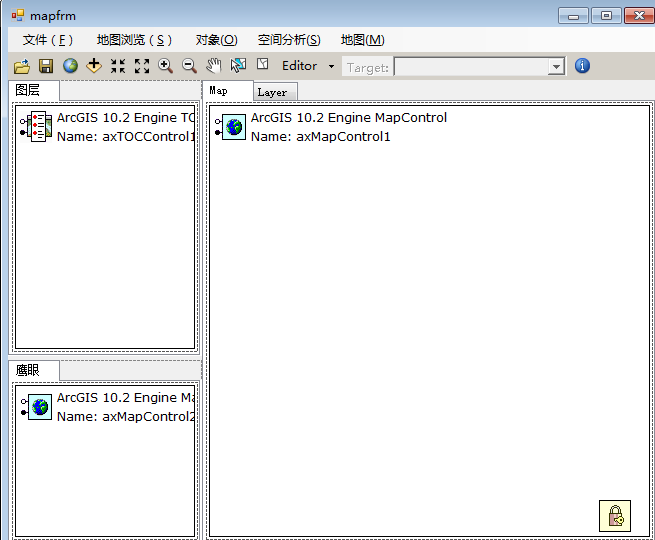Select the 鹰眼 tab
Screen dimensions: 655x540
pyautogui.click(x=34, y=370)
